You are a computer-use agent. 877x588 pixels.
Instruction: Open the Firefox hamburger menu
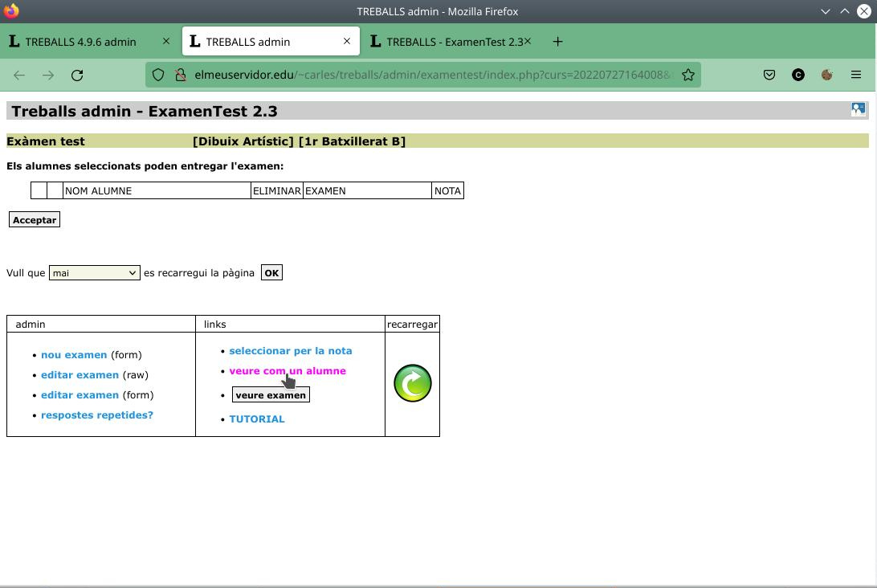(x=856, y=75)
